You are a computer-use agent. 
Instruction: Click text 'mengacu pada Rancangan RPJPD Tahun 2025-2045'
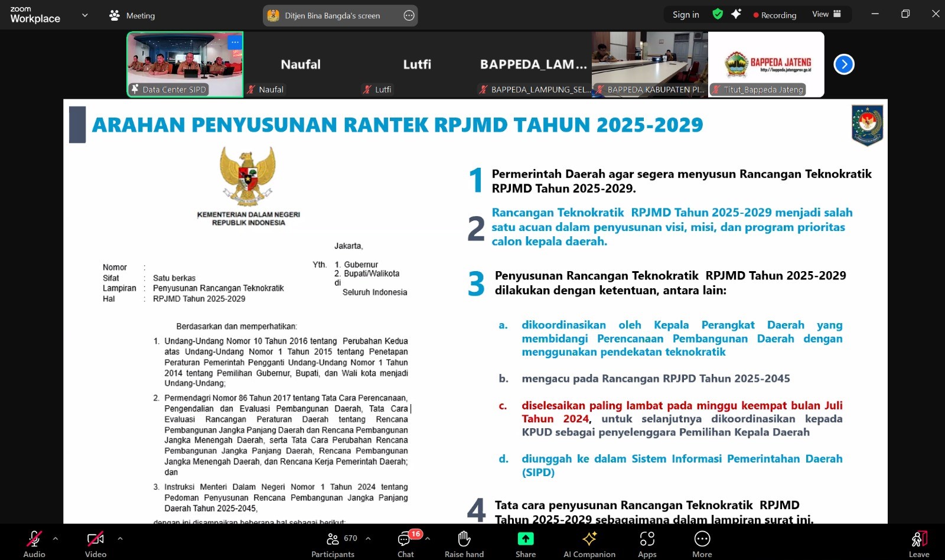(656, 379)
